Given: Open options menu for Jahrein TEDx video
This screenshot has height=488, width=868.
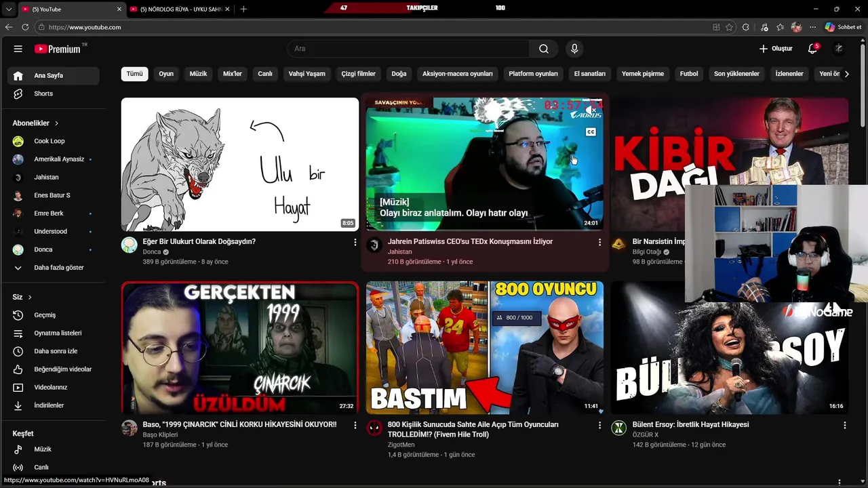Looking at the screenshot, I should [599, 242].
